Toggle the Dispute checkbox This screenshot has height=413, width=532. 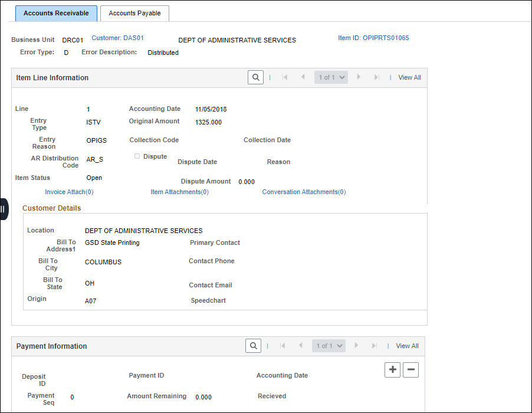(x=137, y=156)
